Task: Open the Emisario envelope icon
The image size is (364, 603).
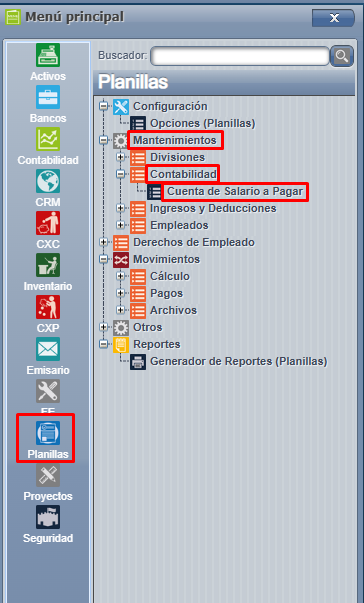Action: pyautogui.click(x=48, y=349)
